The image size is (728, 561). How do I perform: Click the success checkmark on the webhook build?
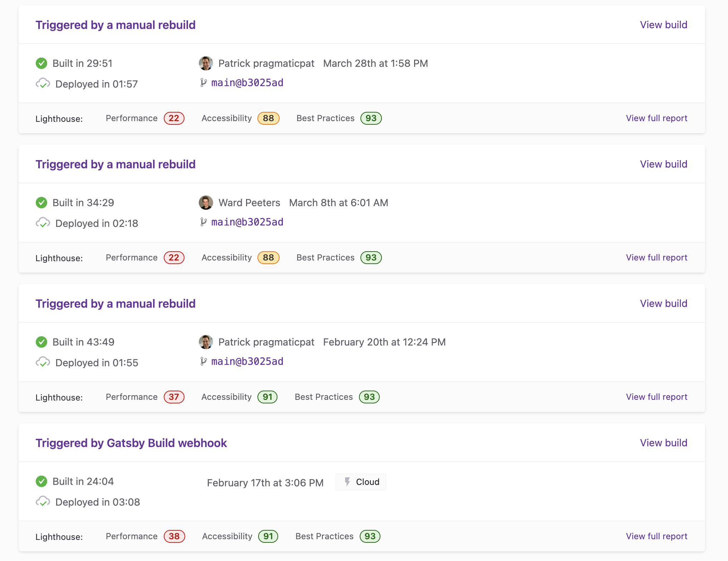tap(41, 481)
